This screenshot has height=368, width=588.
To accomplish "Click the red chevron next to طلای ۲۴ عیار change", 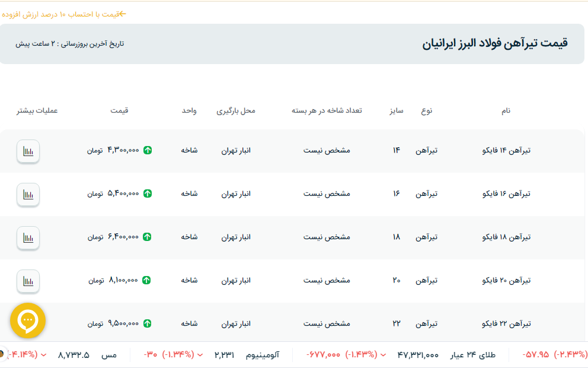I will [383, 355].
